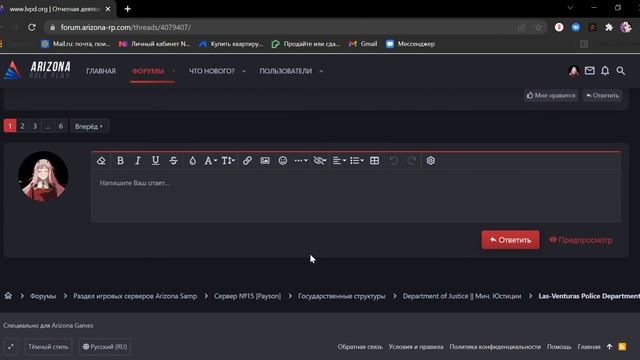Open the conversations envelope icon
The height and width of the screenshot is (360, 640).
(589, 71)
